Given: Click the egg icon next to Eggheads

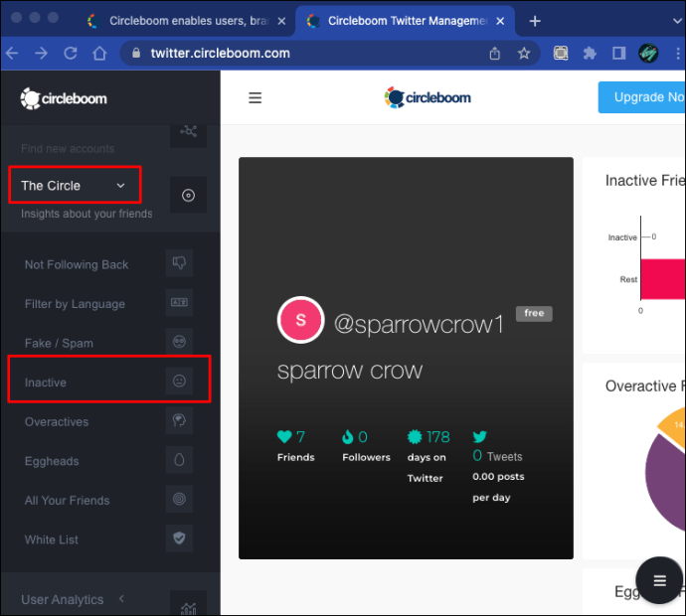Looking at the screenshot, I should [x=179, y=461].
